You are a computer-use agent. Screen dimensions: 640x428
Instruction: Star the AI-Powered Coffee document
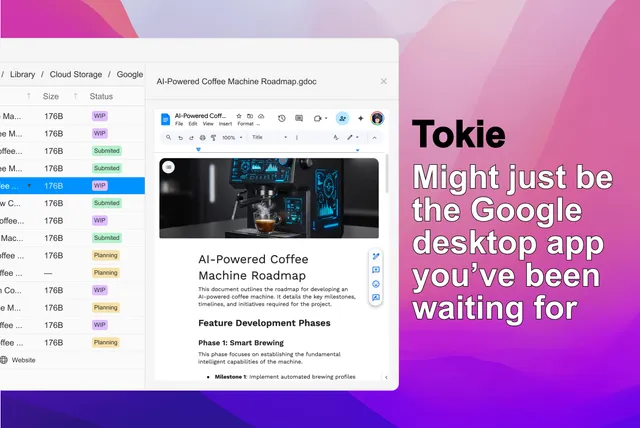tap(240, 115)
